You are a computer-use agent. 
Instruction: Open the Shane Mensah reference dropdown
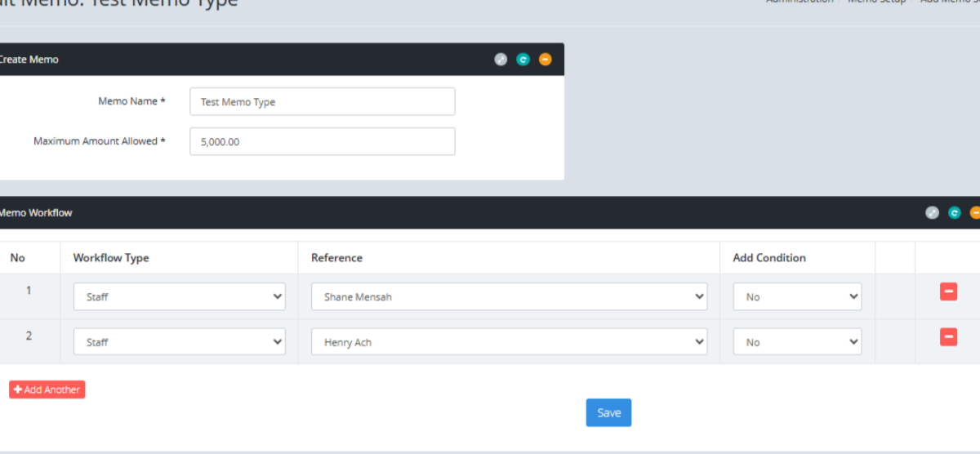coord(509,297)
